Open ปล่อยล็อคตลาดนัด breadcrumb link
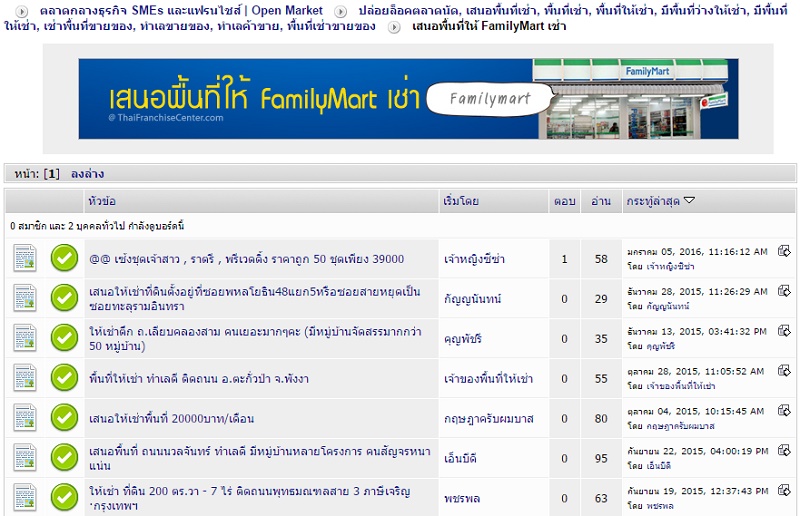800x516 pixels. pos(395,18)
